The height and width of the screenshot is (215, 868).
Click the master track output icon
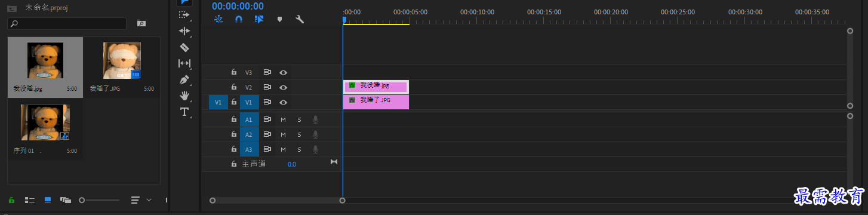tap(334, 162)
